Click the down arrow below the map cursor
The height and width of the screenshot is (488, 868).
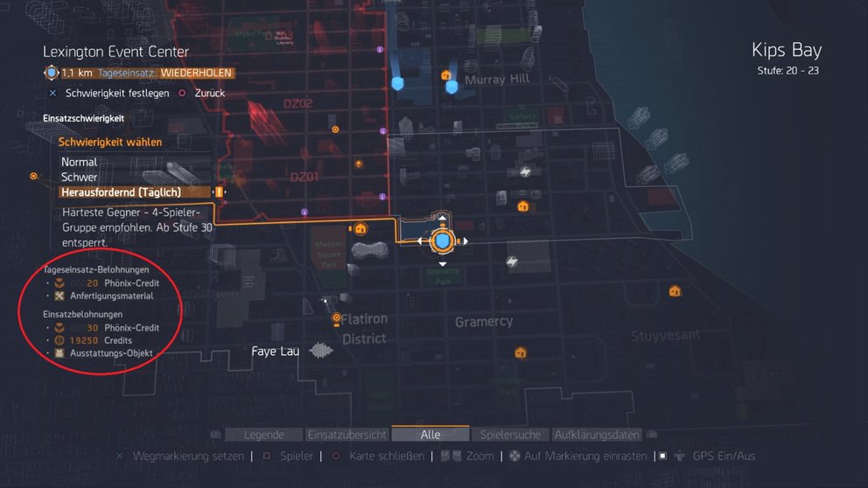coord(442,264)
